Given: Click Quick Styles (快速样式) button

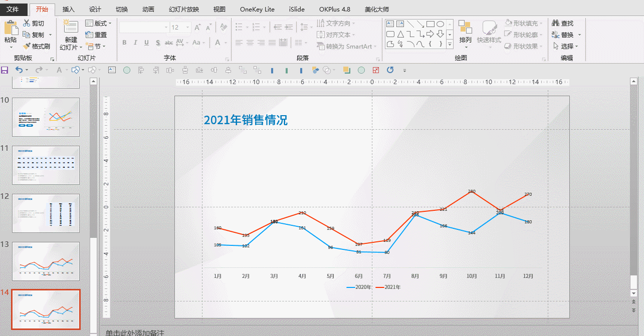Looking at the screenshot, I should 489,33.
